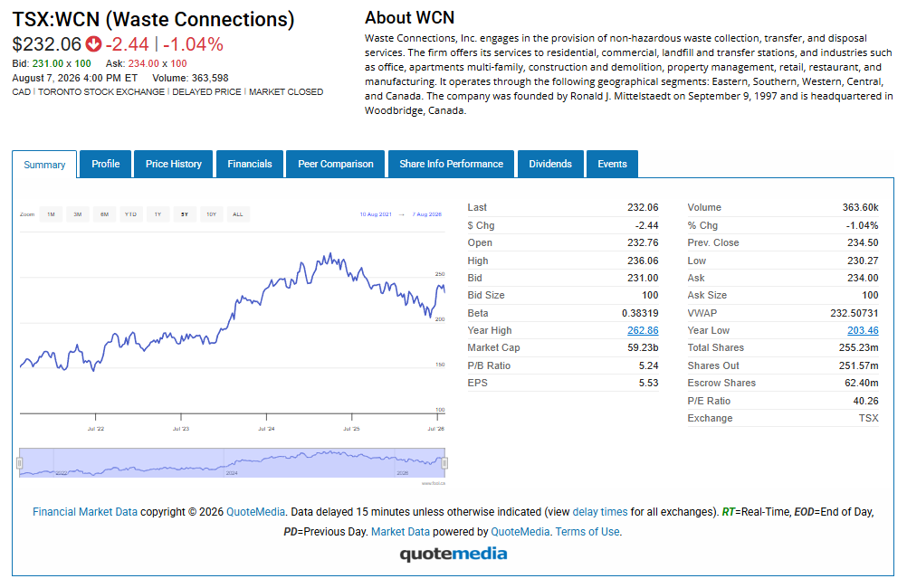Click left handle of chart range navigator

coord(20,463)
